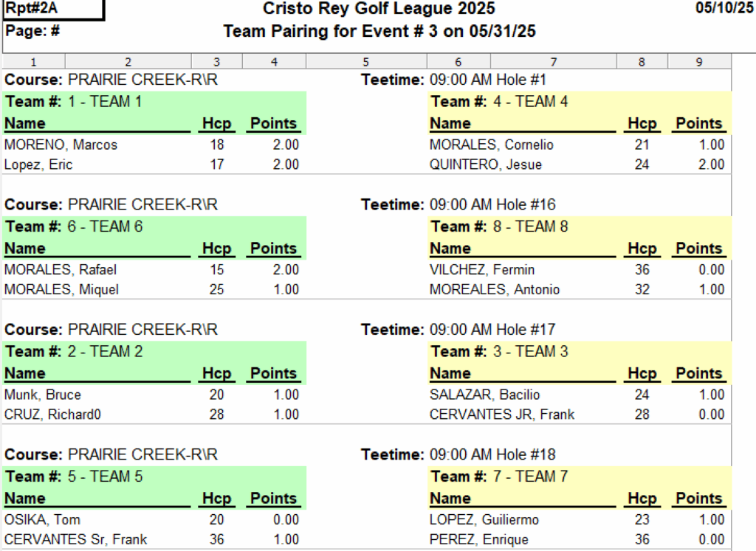Select column header 9
756x551 pixels.
pyautogui.click(x=699, y=62)
